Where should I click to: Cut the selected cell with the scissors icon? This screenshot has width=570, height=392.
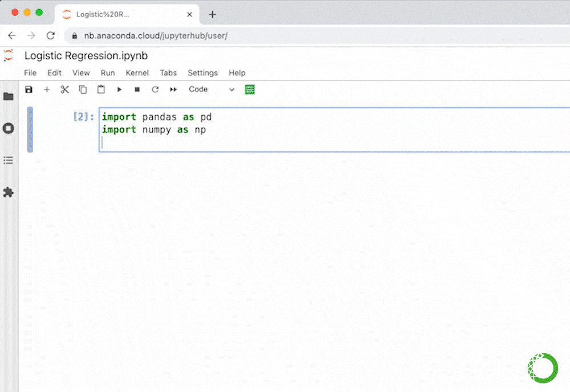(65, 89)
